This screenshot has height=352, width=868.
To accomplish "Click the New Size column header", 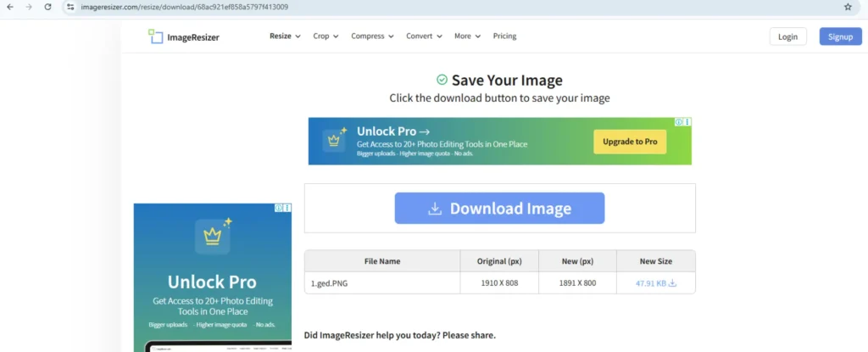I will coord(656,261).
